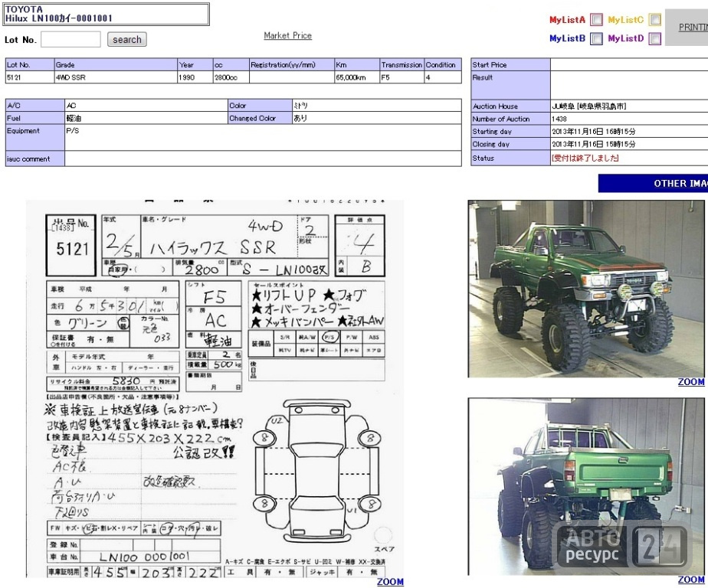Screen dimensions: 708x588
Task: Tick the MyListA checkbox
Action: click(x=596, y=19)
